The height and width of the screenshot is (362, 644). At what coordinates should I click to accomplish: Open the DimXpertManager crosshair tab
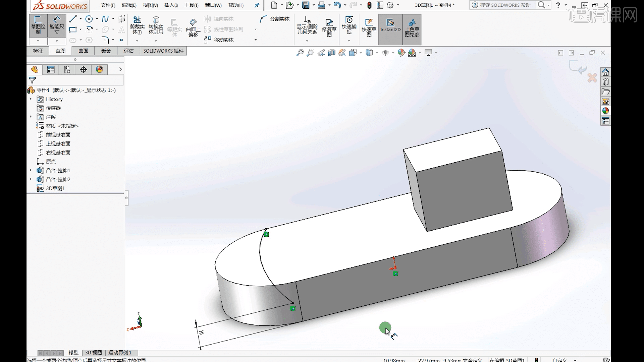click(x=83, y=69)
